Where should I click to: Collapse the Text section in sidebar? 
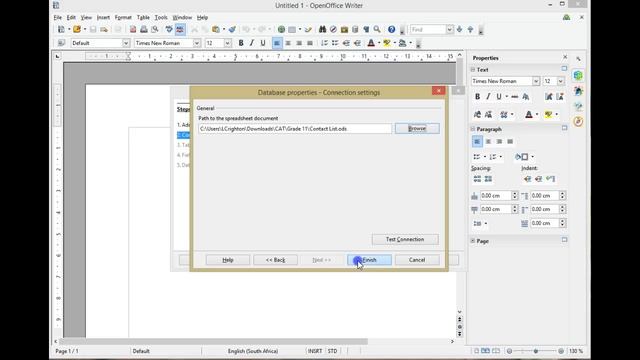[x=473, y=70]
